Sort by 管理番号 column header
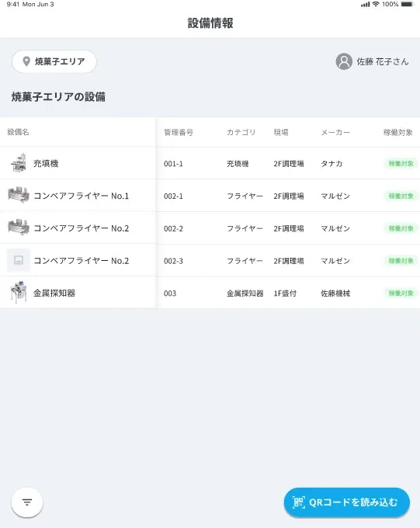 (179, 132)
